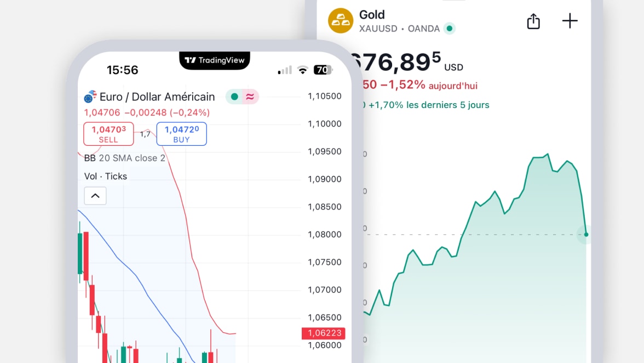Tap the plus icon to add Gold

coord(570,21)
